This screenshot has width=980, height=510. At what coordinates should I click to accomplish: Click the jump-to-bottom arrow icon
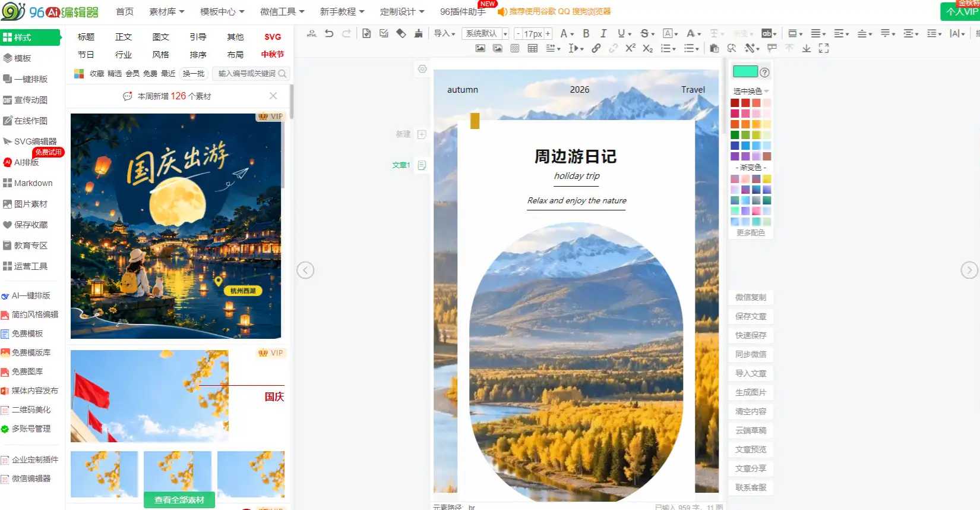point(807,48)
